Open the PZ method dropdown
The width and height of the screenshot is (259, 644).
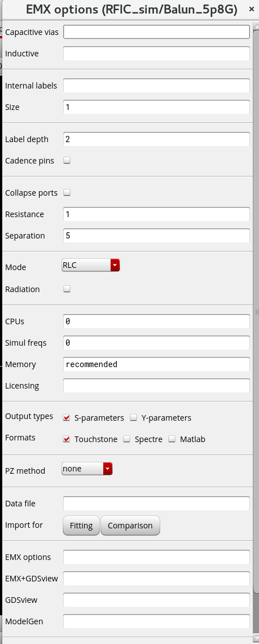(x=87, y=469)
